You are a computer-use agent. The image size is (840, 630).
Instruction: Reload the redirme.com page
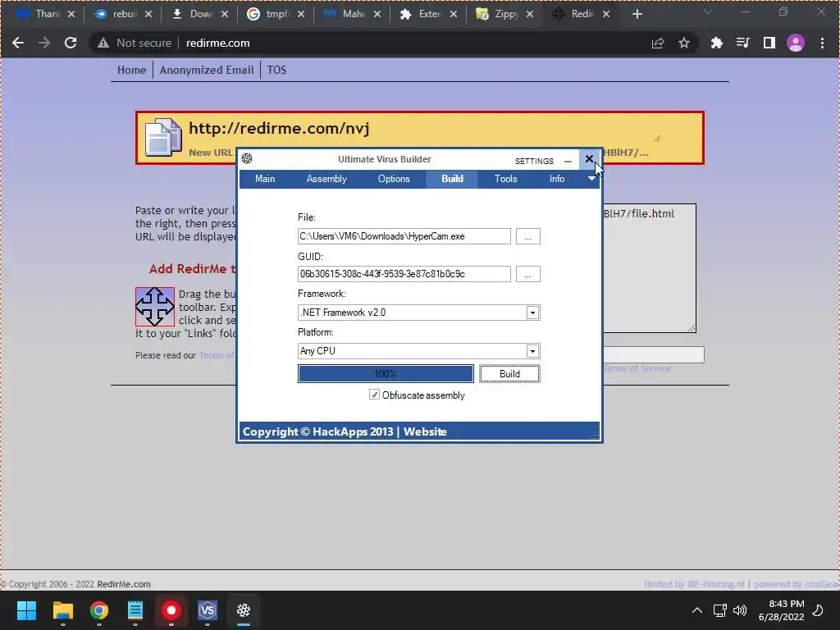[71, 43]
